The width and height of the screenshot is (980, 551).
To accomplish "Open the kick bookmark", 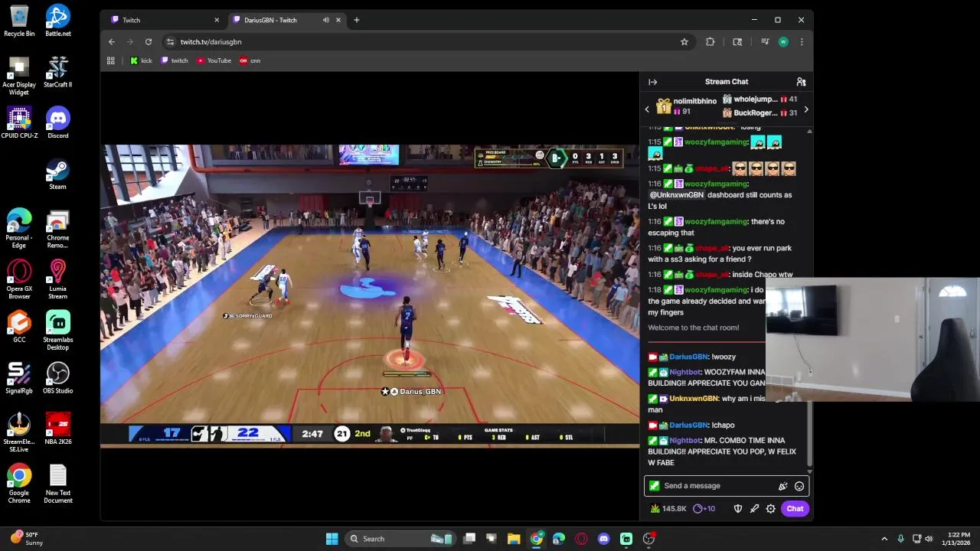I will point(141,60).
